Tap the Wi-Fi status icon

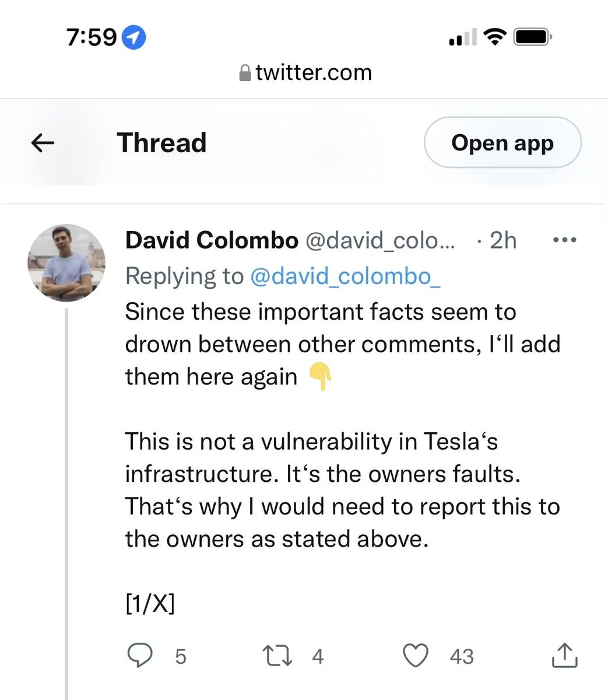point(495,37)
